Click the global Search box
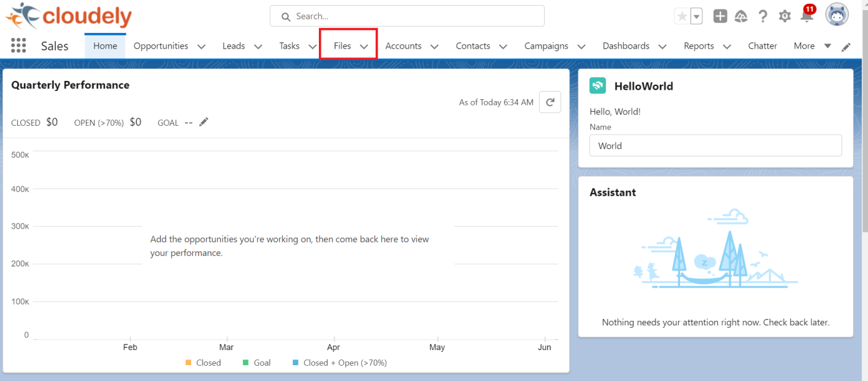The image size is (868, 381). point(407,16)
